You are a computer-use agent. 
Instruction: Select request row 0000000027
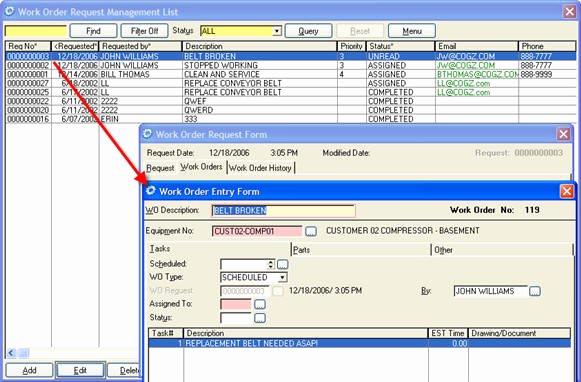[290, 83]
